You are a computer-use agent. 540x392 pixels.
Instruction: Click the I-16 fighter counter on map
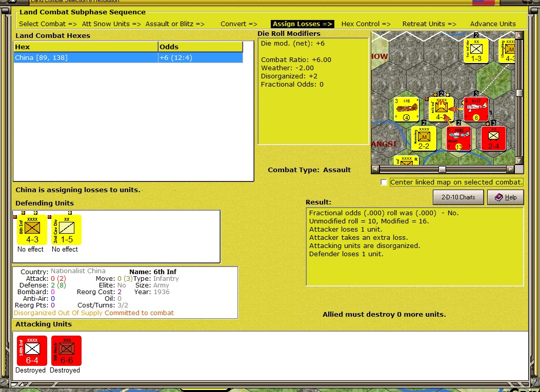click(x=406, y=110)
